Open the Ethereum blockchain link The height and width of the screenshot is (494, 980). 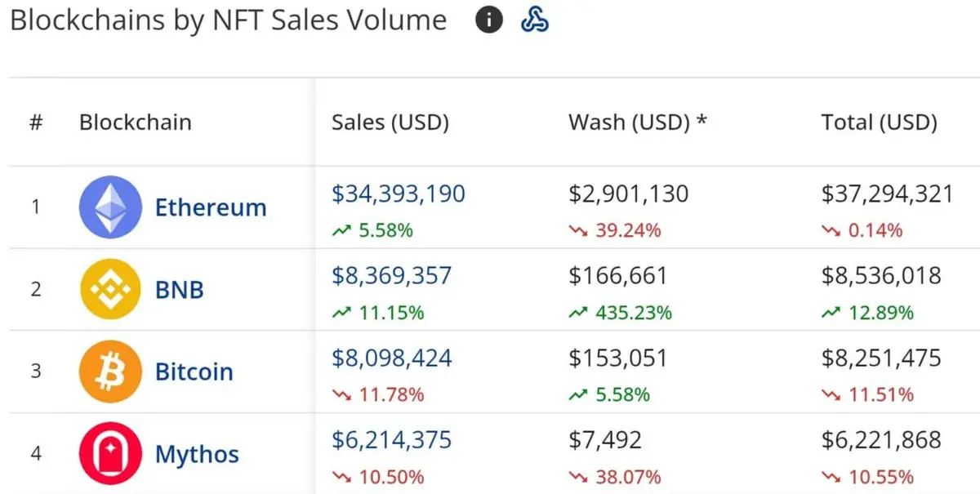(x=211, y=207)
